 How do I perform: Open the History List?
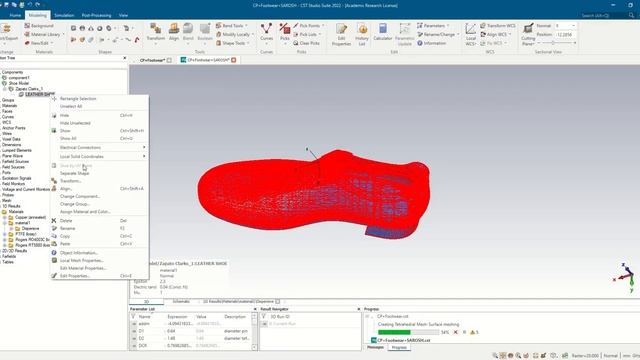(362, 34)
